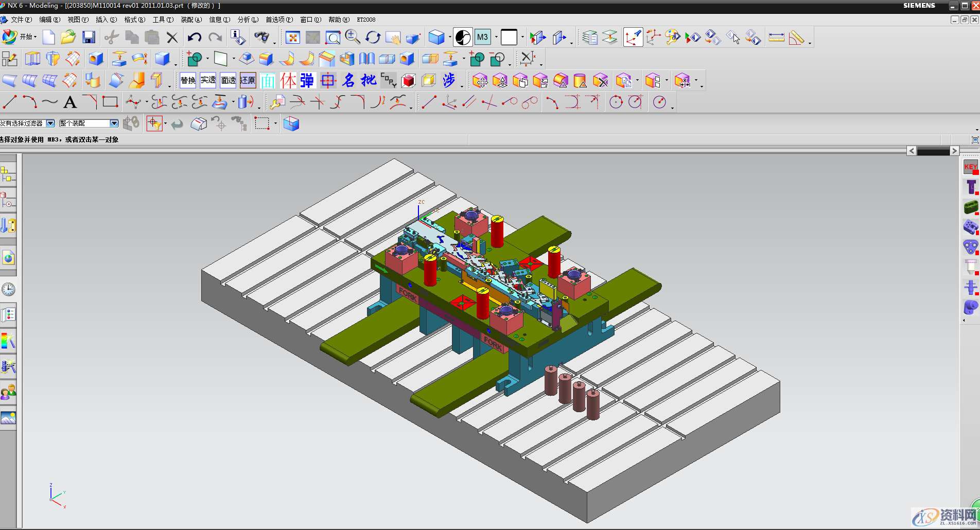This screenshot has height=530, width=980.
Task: Click the Text tool letter A icon
Action: [x=70, y=102]
